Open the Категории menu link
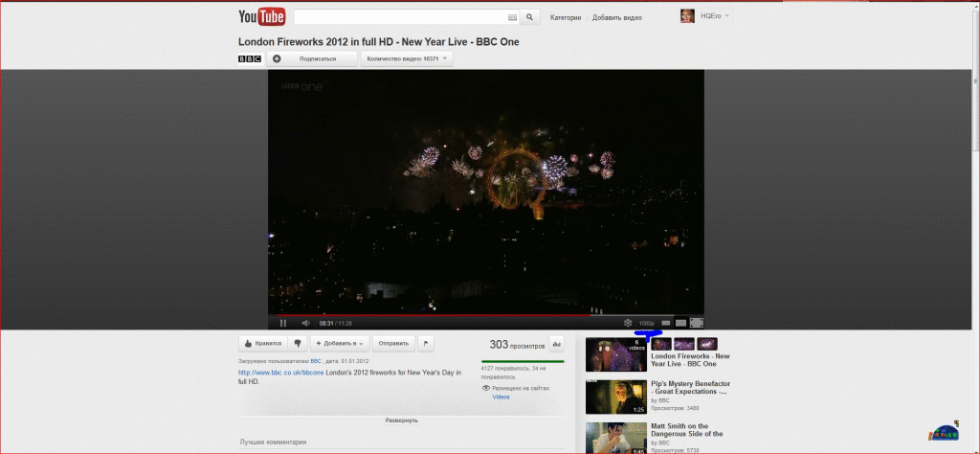This screenshot has width=980, height=454. click(x=565, y=17)
